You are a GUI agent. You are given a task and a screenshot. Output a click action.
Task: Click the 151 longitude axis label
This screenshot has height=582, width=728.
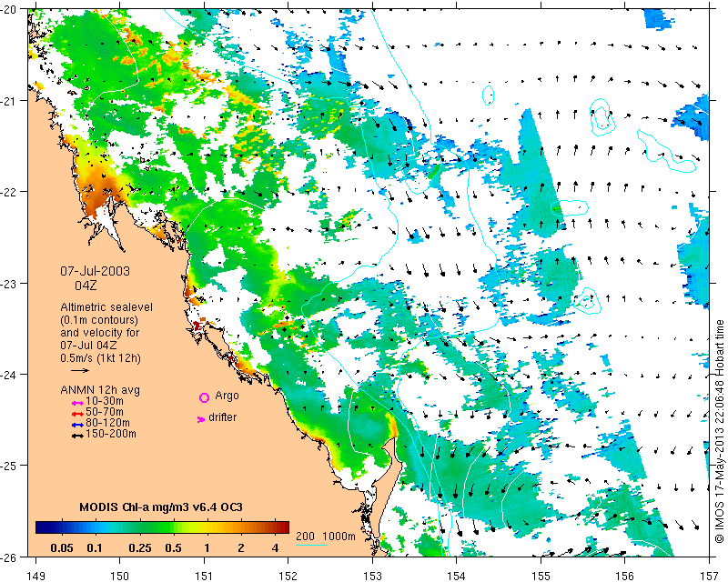tap(204, 576)
